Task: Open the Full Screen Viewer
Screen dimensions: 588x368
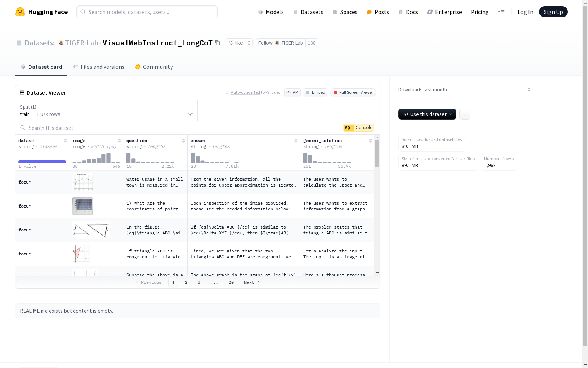Action: click(x=353, y=92)
